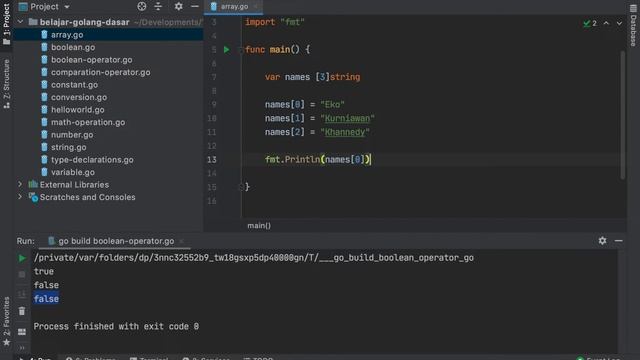Click the "Khannedy" string literal

pos(345,132)
